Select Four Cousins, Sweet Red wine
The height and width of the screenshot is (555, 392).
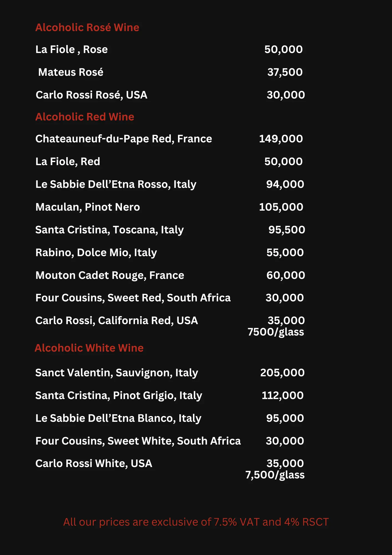[x=133, y=298]
